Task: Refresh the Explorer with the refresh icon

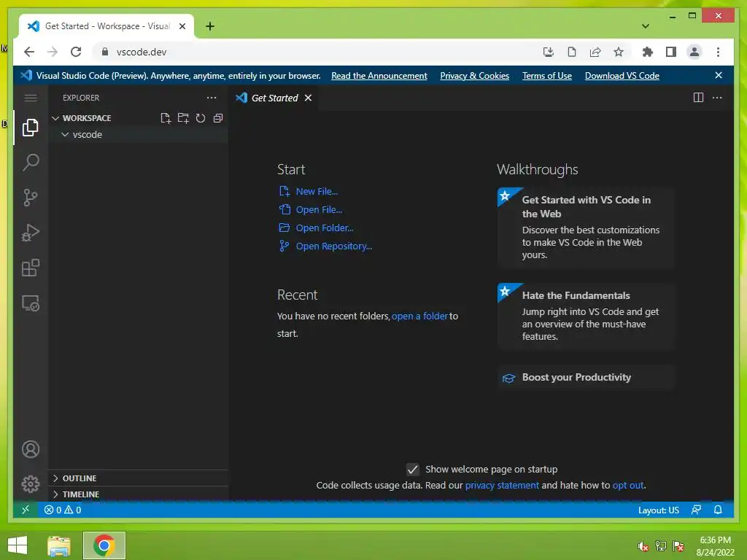Action: tap(201, 118)
